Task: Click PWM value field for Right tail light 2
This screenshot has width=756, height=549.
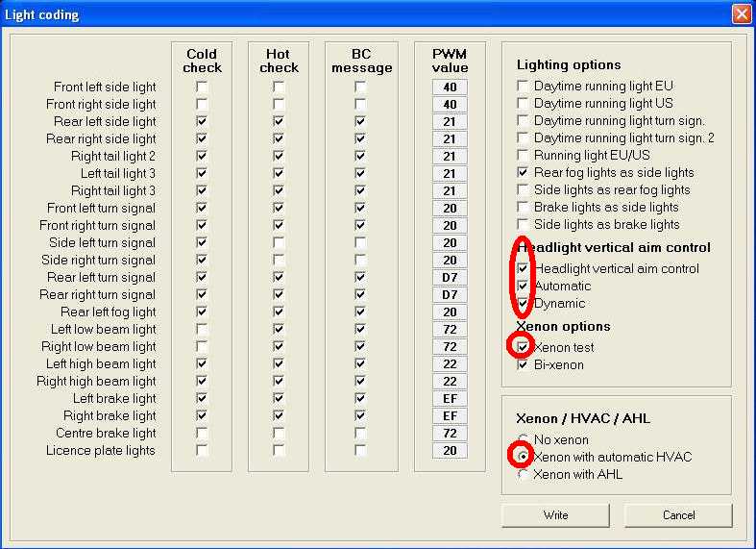Action: [x=450, y=157]
